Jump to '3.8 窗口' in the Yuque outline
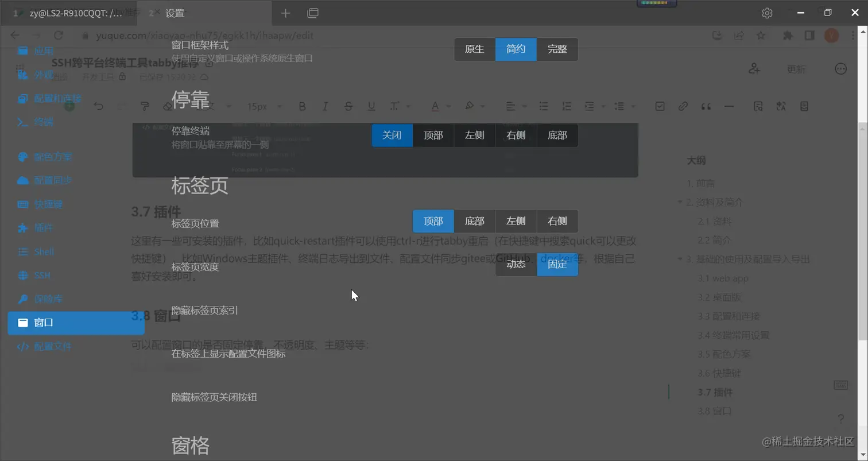The height and width of the screenshot is (461, 868). (x=714, y=411)
